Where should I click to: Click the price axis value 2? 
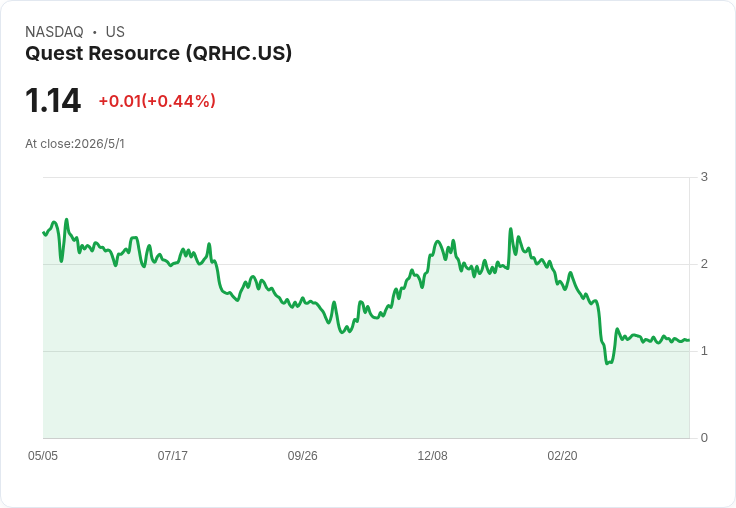(704, 264)
